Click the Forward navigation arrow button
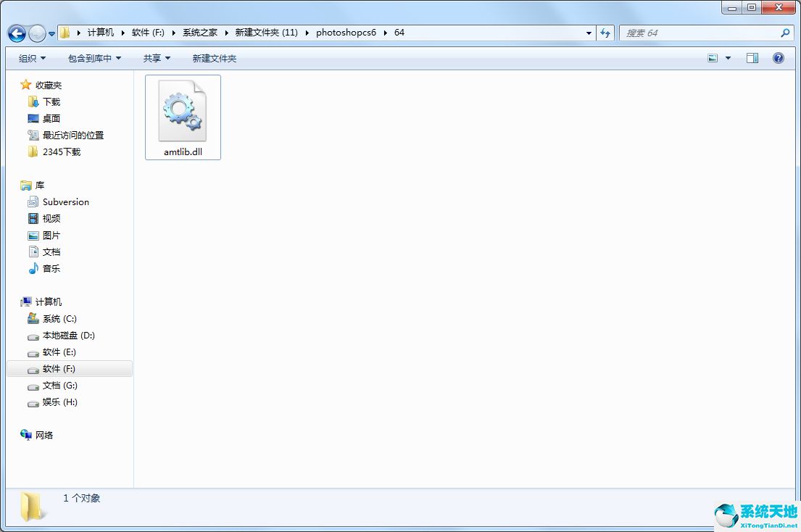The width and height of the screenshot is (801, 532). pos(37,33)
